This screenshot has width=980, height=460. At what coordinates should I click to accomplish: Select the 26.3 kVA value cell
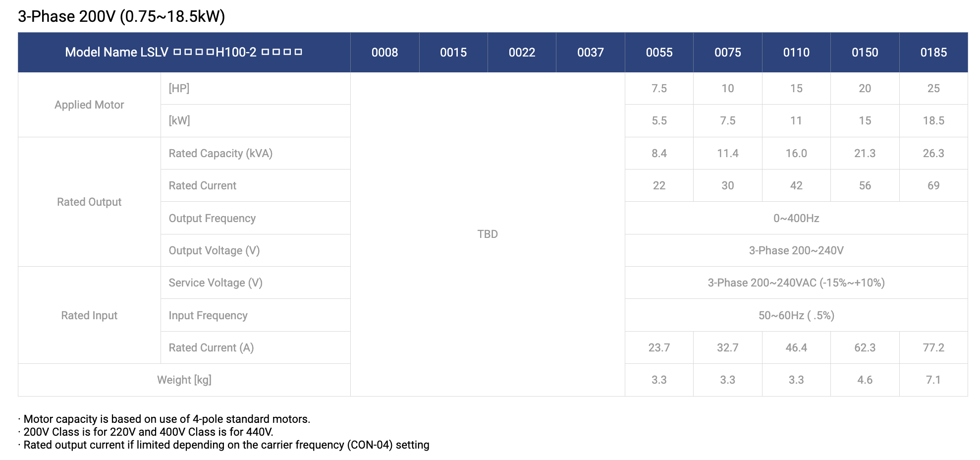pos(933,153)
